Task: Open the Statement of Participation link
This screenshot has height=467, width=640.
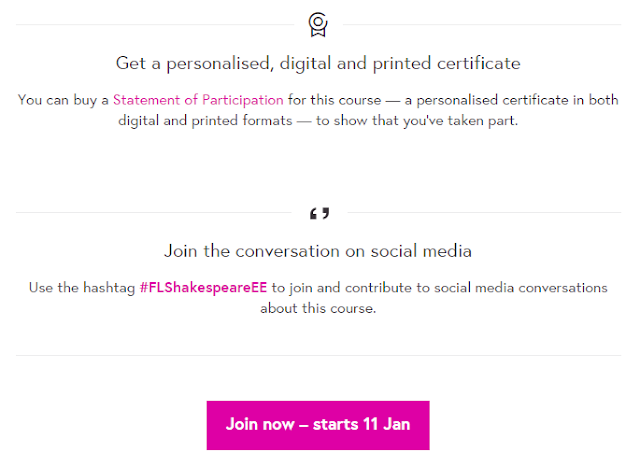Action: point(198,100)
